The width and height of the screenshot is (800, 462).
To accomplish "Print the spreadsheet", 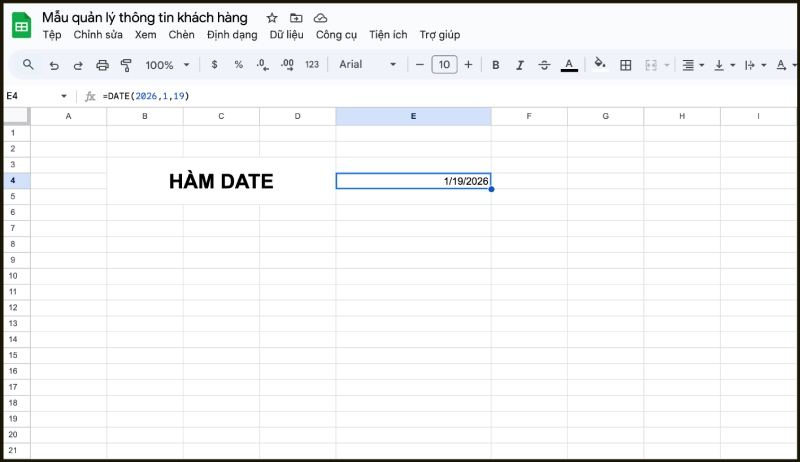I will pos(102,65).
